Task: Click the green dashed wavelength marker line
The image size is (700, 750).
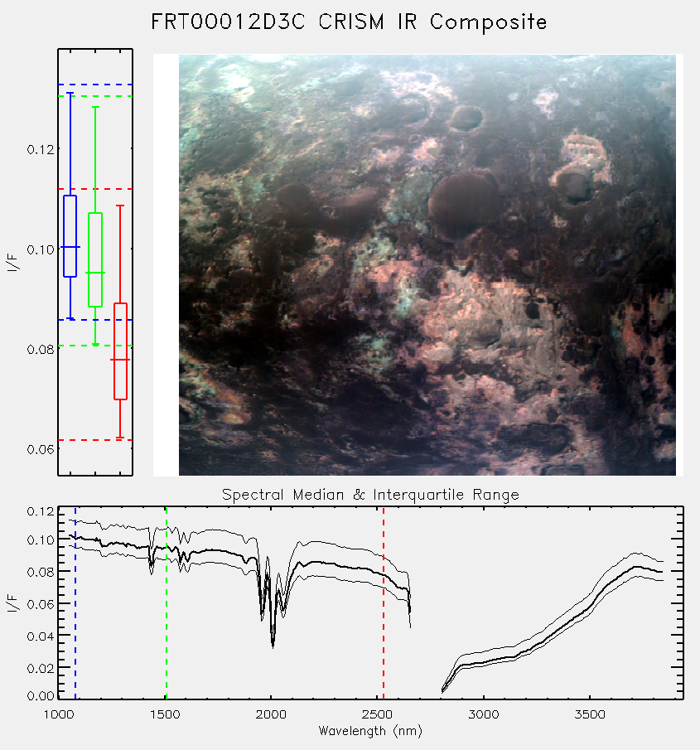Action: (166, 602)
